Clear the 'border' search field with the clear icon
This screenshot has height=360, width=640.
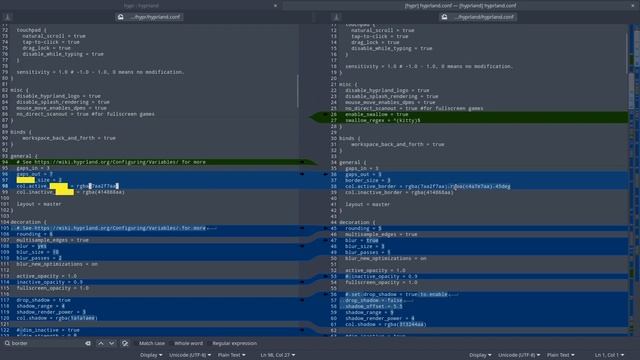click(x=88, y=344)
